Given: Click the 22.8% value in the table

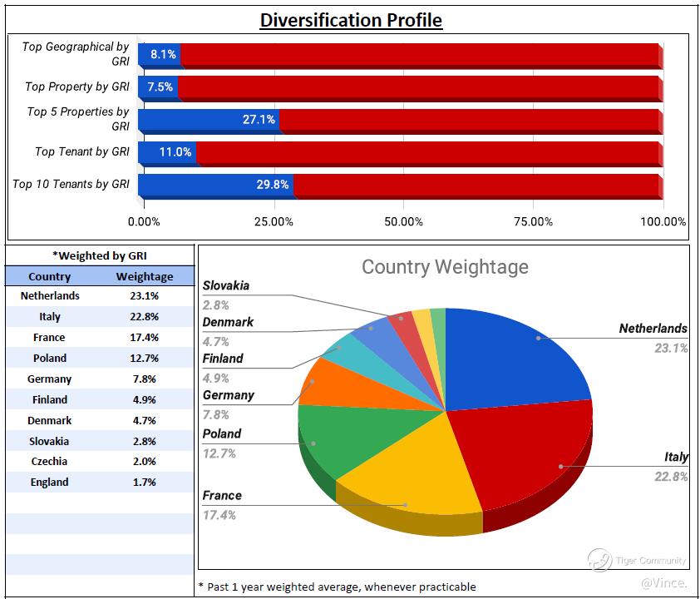Looking at the screenshot, I should (x=144, y=317).
